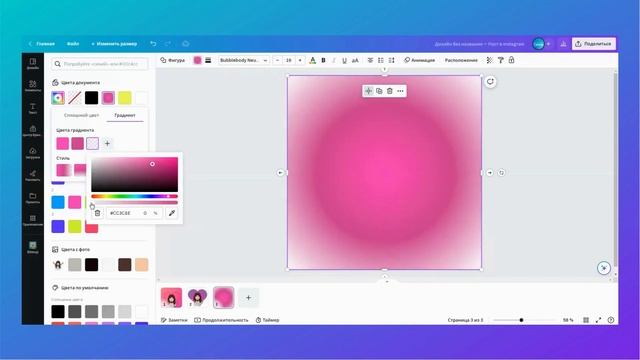The height and width of the screenshot is (360, 640).
Task: Pick color with the eyedropper tool
Action: 172,213
